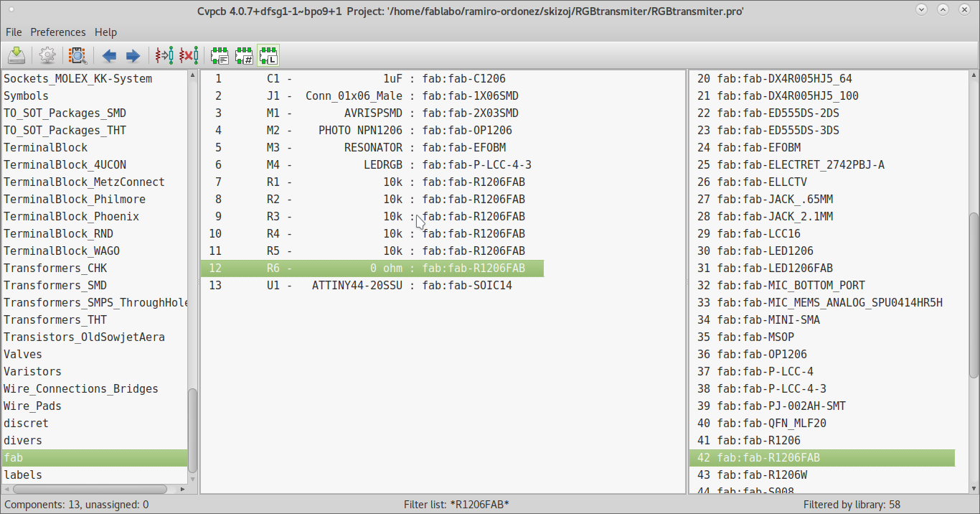Click the library list vertical scrollbar thumb
This screenshot has width=980, height=514.
192,430
